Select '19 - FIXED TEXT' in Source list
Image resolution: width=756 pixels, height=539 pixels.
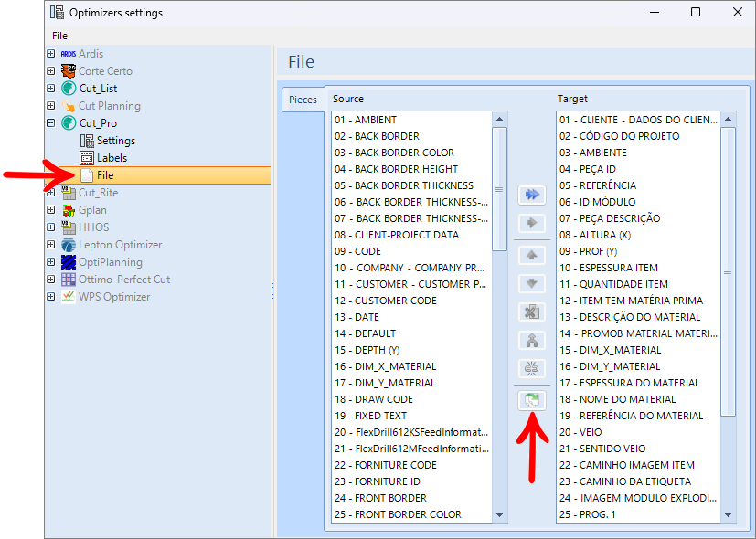pos(411,416)
